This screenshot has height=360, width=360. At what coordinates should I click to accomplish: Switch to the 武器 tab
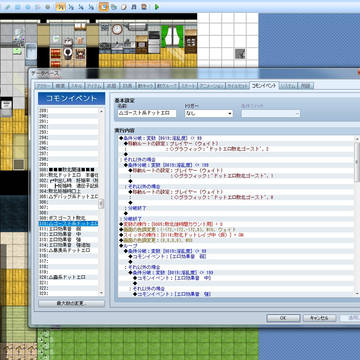click(x=111, y=86)
